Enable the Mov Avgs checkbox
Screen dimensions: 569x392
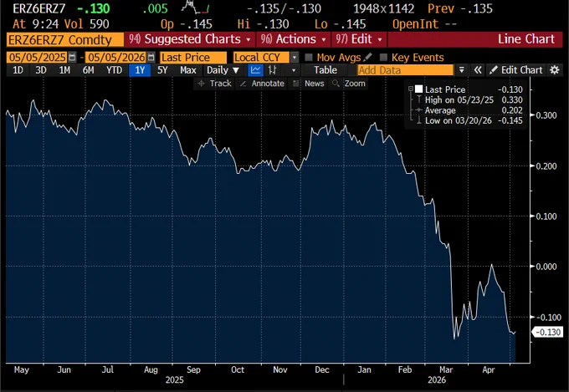[x=309, y=58]
